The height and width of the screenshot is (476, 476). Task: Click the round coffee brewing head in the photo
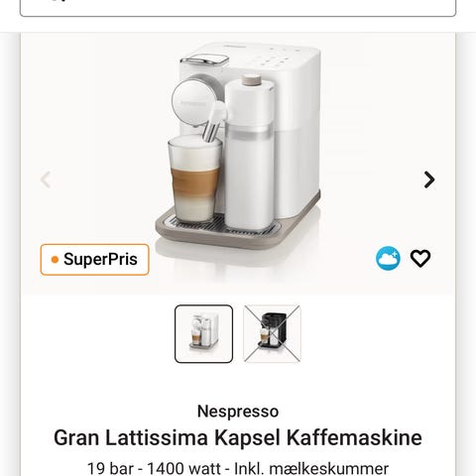coord(192,102)
